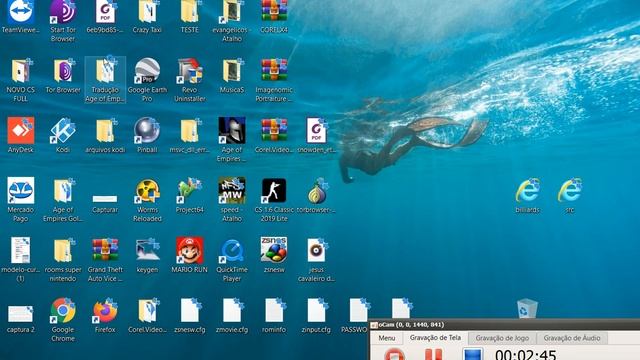Open the oCam Menu
640x360 pixels.
387,338
